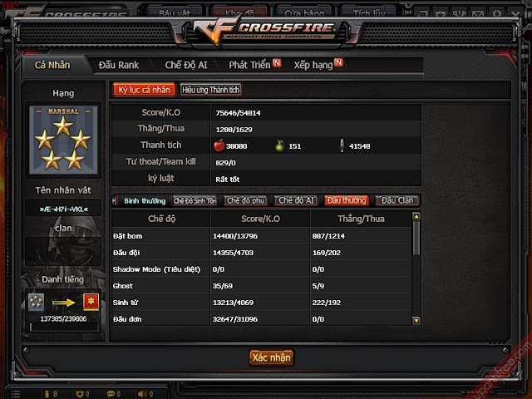Click the Xác nhận confirm button

click(x=271, y=357)
